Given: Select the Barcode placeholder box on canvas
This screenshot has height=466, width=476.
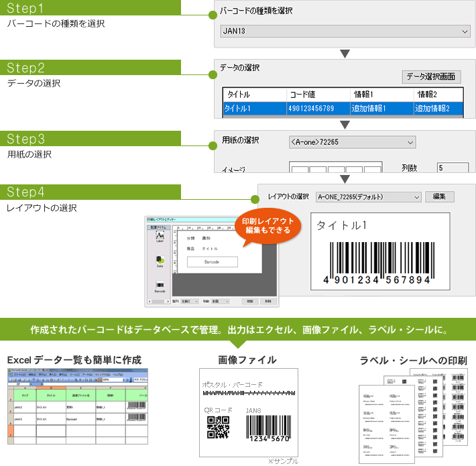Looking at the screenshot, I should pos(213,261).
